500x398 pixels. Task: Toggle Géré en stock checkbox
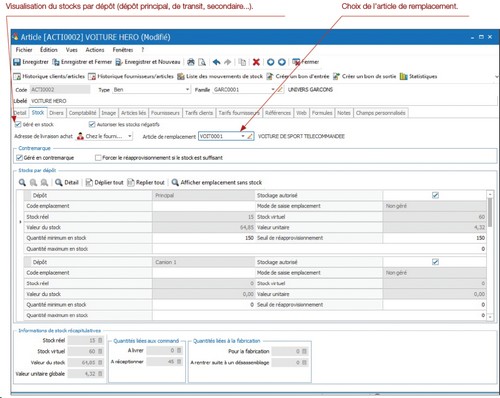click(x=18, y=124)
